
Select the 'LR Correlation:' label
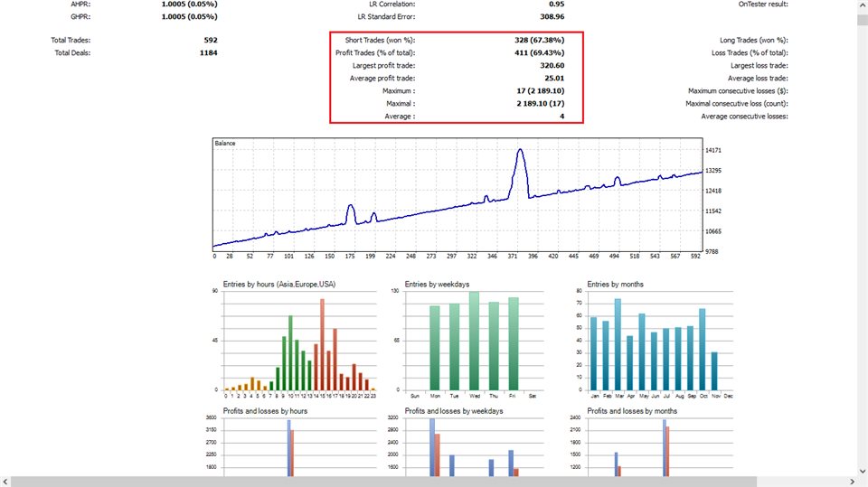tap(392, 4)
